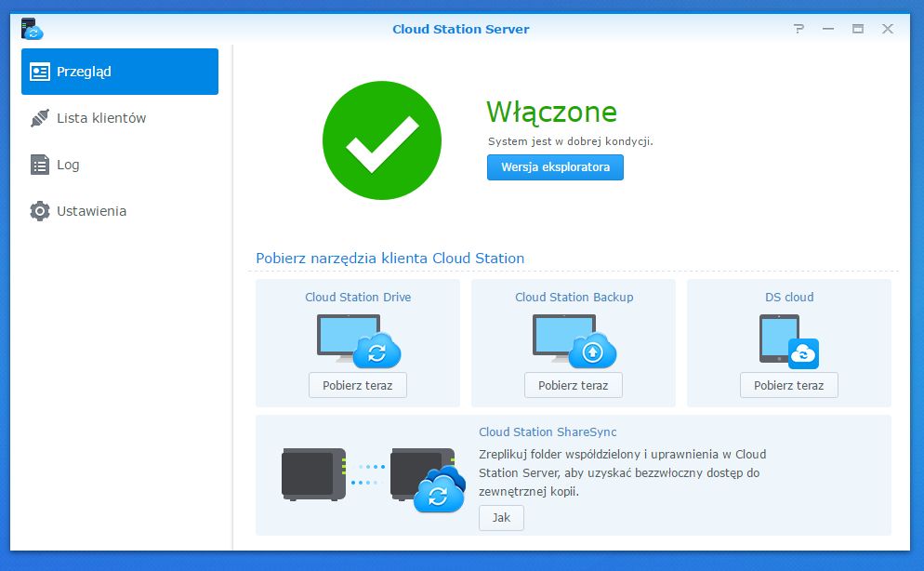Click the Jak button under ShareSync

[x=501, y=518]
